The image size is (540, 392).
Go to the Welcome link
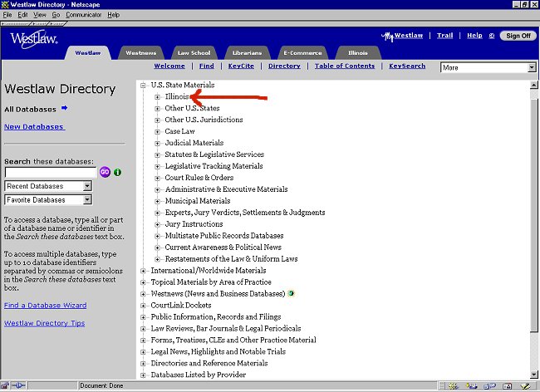click(x=169, y=66)
